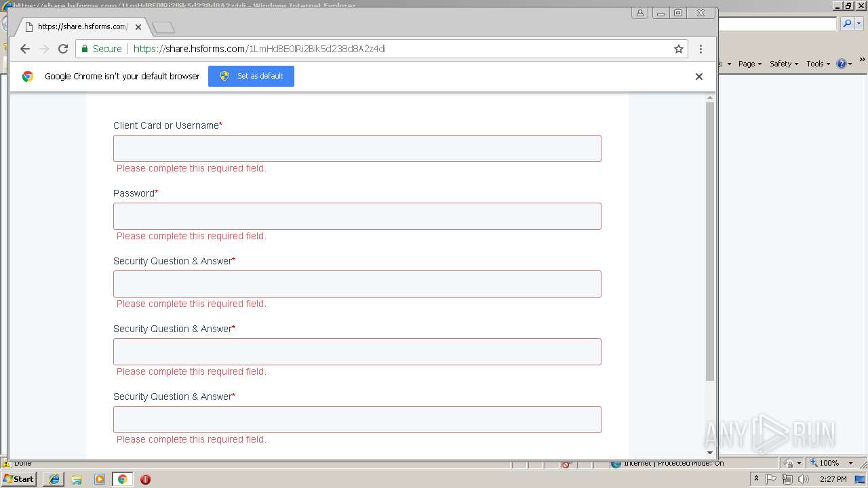The height and width of the screenshot is (488, 868).
Task: Click the Chrome taskbar button
Action: (123, 479)
